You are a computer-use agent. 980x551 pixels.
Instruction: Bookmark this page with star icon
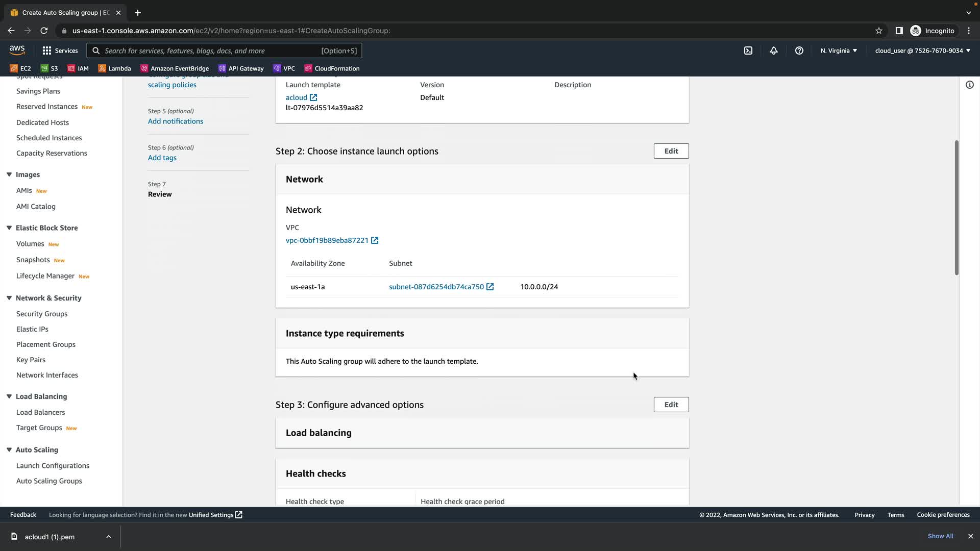[x=878, y=31]
